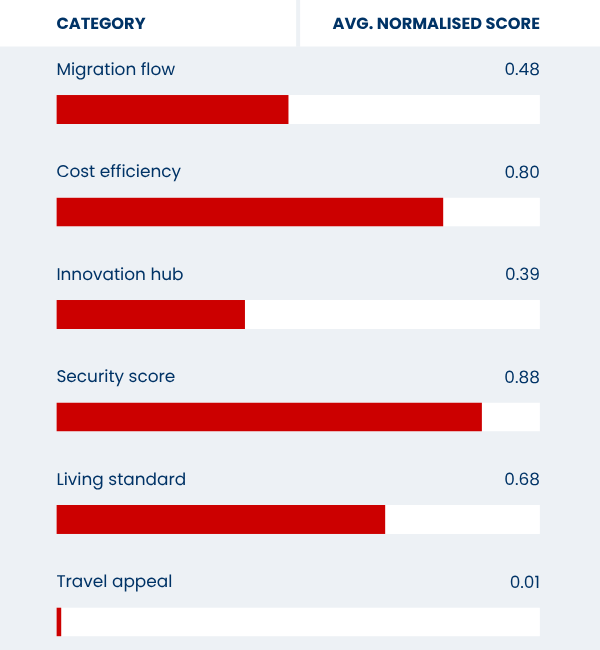This screenshot has width=600, height=650.
Task: Select the Migration flow label
Action: point(116,69)
